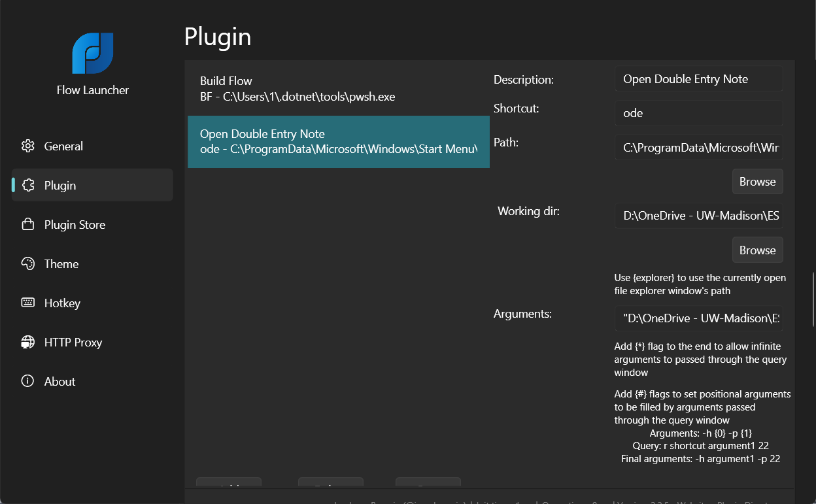Select the Build Flow shortcut entry
816x504 pixels.
(x=339, y=89)
